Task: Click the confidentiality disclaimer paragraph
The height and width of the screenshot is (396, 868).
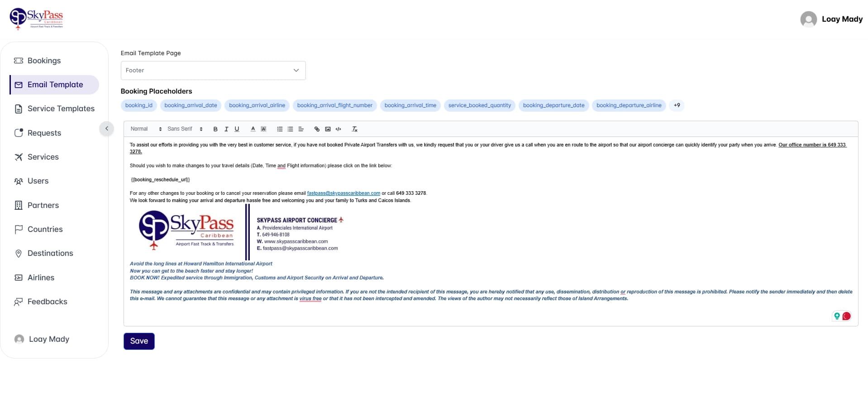Action: click(x=491, y=295)
